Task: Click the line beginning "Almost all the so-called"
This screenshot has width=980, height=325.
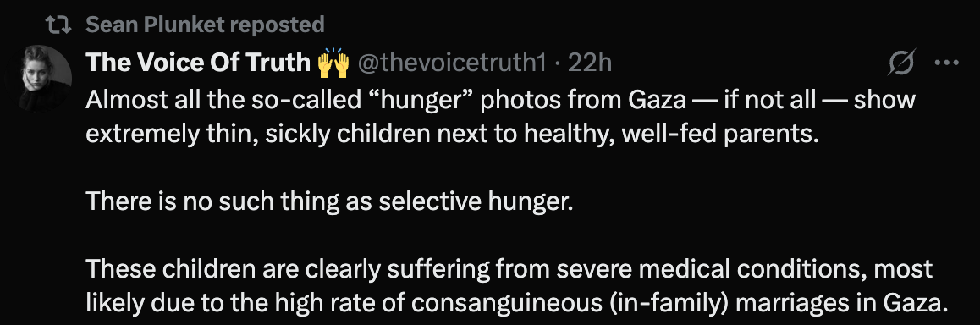Action: [x=500, y=99]
